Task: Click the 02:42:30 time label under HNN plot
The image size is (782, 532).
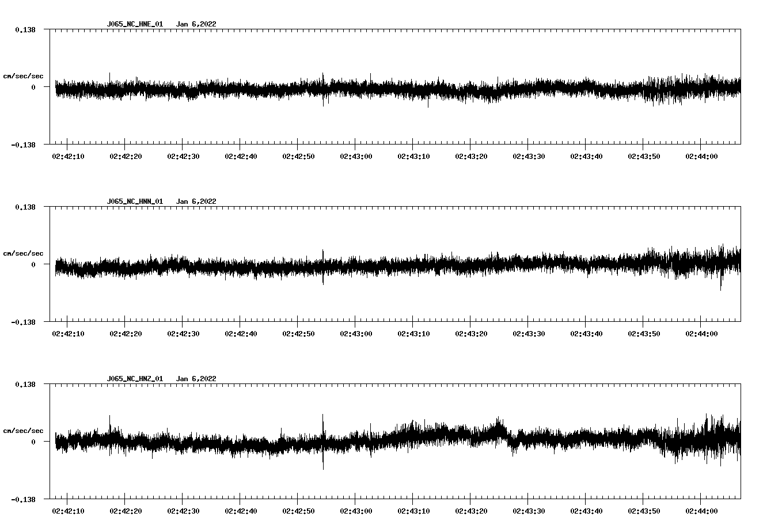Action: [183, 334]
